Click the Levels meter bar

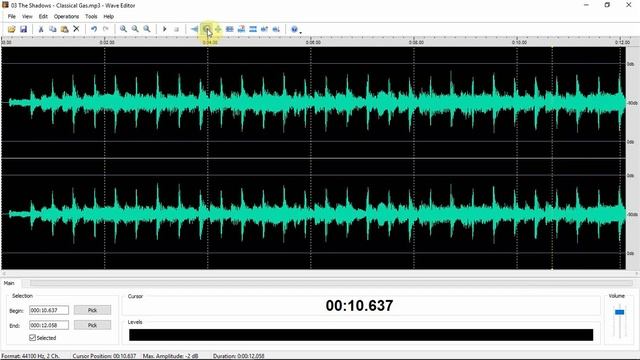pos(361,335)
